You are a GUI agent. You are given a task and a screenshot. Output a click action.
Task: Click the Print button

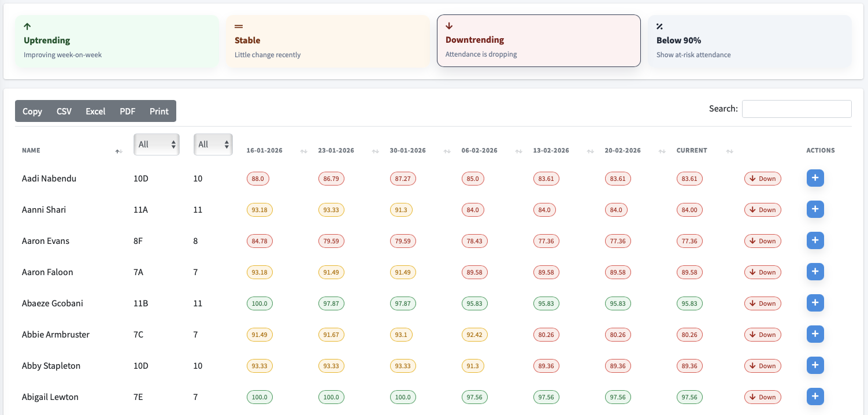point(158,111)
